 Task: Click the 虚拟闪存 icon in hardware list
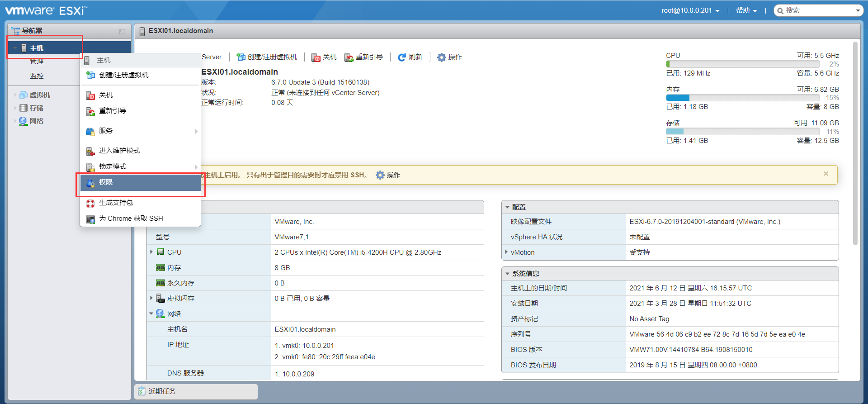(x=160, y=298)
